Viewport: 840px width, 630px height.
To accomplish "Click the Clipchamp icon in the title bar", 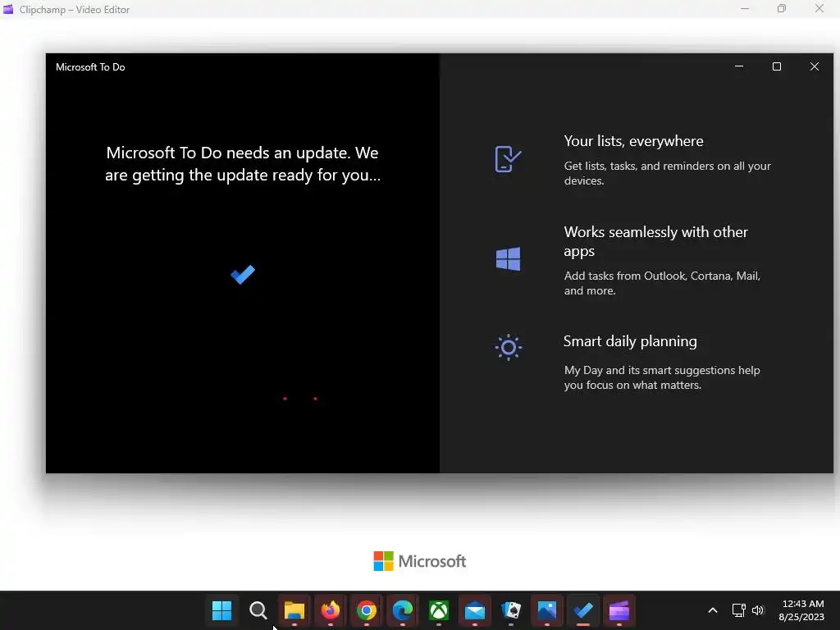I will pos(8,9).
